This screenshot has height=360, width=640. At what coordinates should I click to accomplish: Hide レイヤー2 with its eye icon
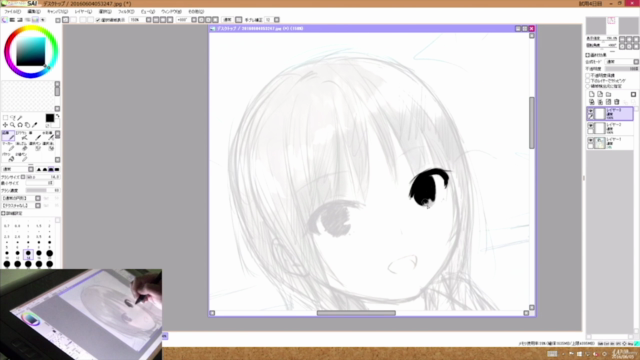click(591, 125)
